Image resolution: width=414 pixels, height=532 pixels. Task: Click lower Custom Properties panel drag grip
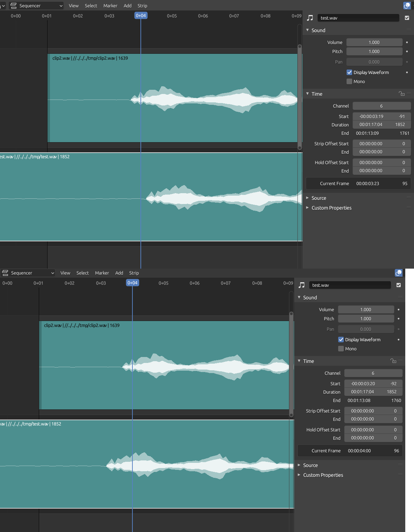(x=400, y=475)
